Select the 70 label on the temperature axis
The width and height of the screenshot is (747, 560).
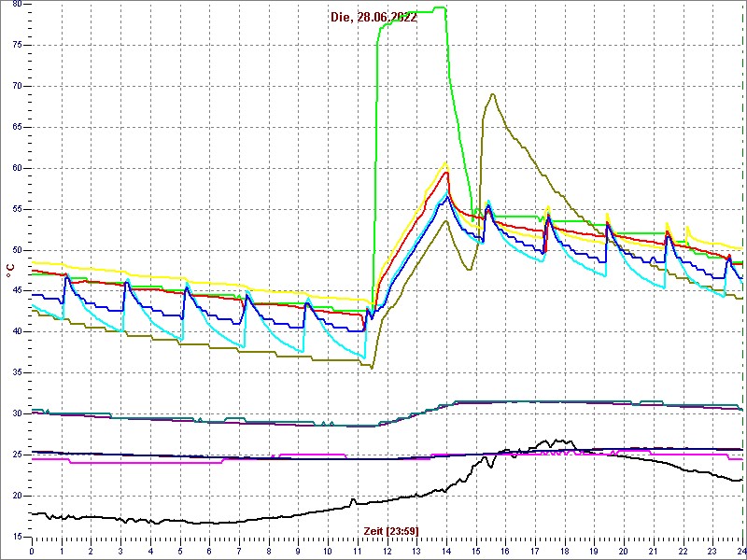click(17, 86)
